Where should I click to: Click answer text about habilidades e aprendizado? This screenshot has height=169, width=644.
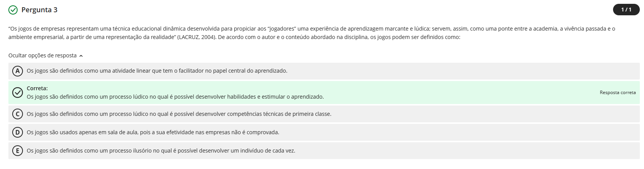pyautogui.click(x=175, y=97)
